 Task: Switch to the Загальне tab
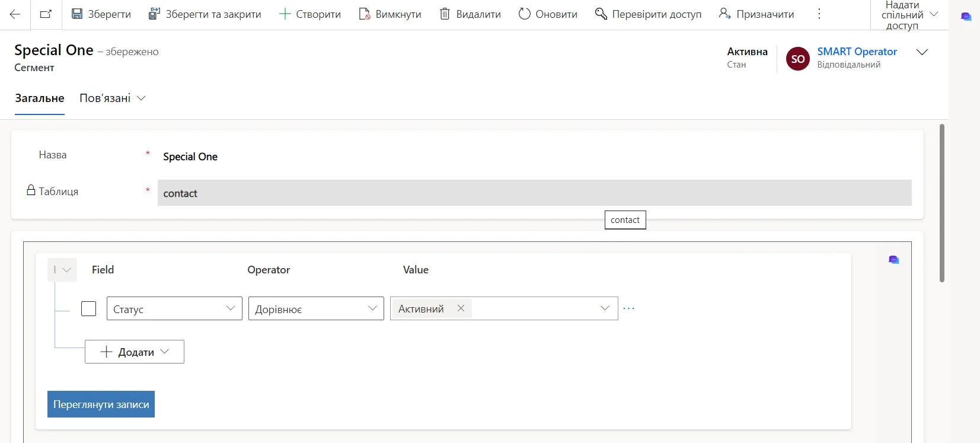coord(40,98)
